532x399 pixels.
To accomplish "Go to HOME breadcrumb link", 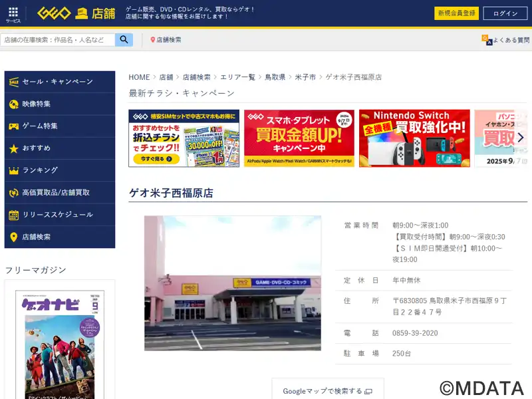I will 139,77.
